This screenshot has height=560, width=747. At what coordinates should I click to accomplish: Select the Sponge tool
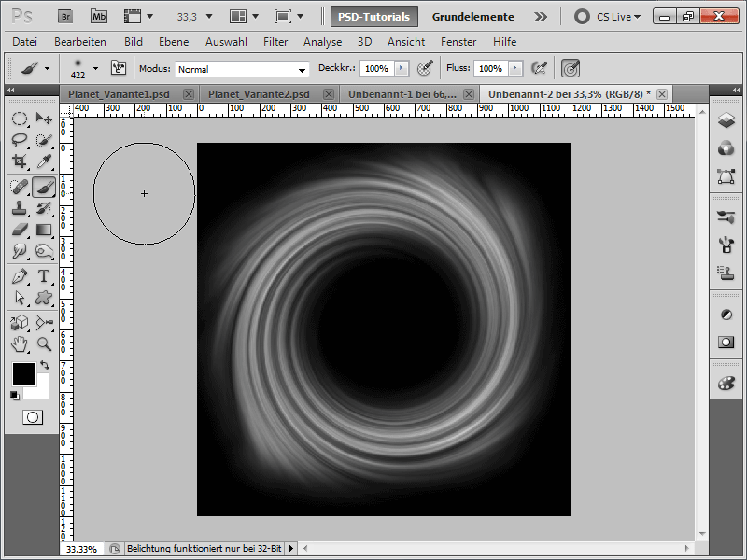[x=44, y=251]
